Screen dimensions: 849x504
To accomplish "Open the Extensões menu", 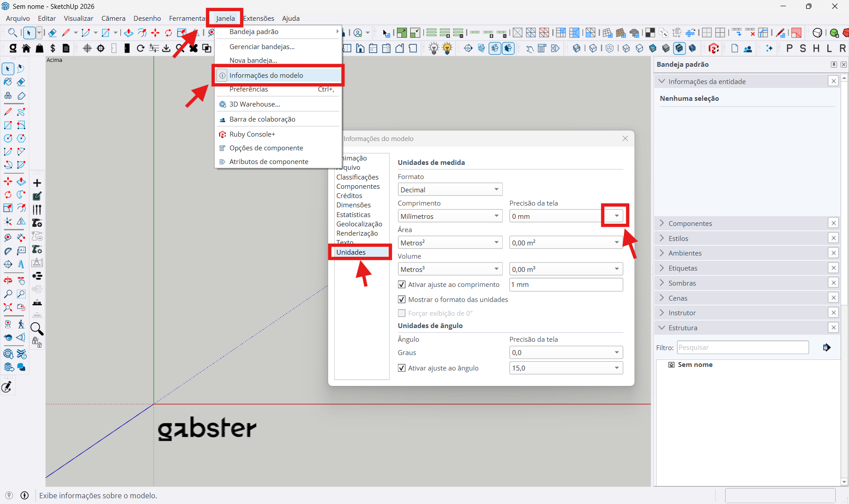I will 259,19.
